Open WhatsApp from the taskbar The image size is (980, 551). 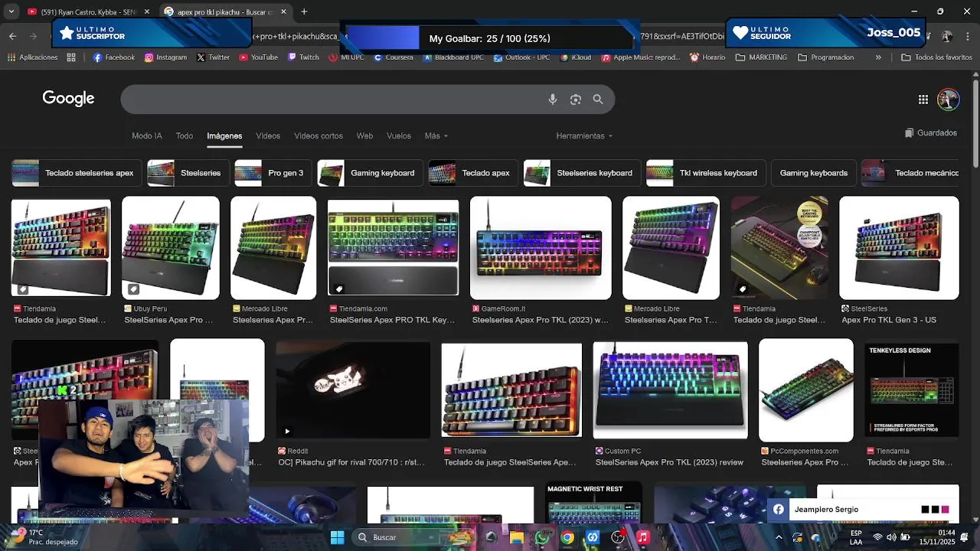pos(542,537)
